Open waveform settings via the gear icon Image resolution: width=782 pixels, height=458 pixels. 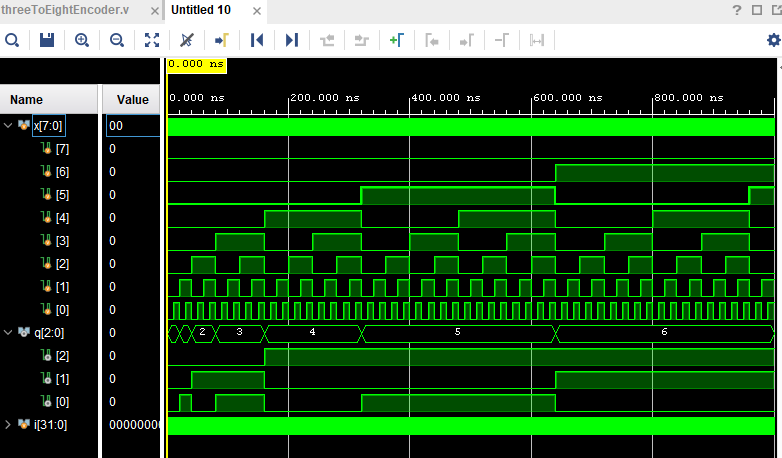pos(772,40)
